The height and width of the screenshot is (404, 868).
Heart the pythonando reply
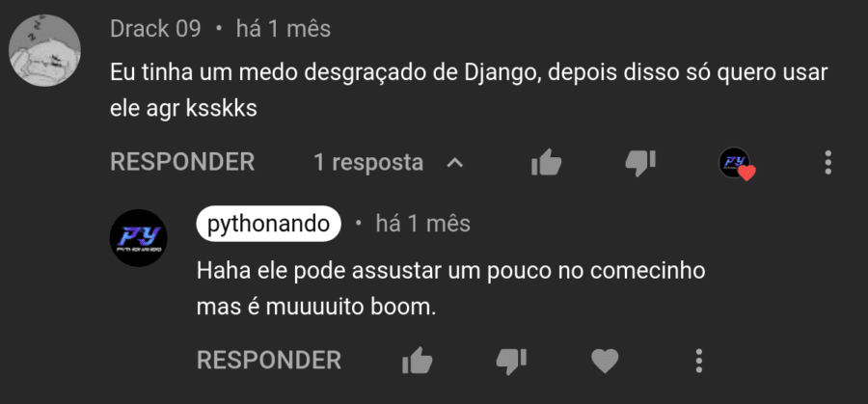(605, 362)
